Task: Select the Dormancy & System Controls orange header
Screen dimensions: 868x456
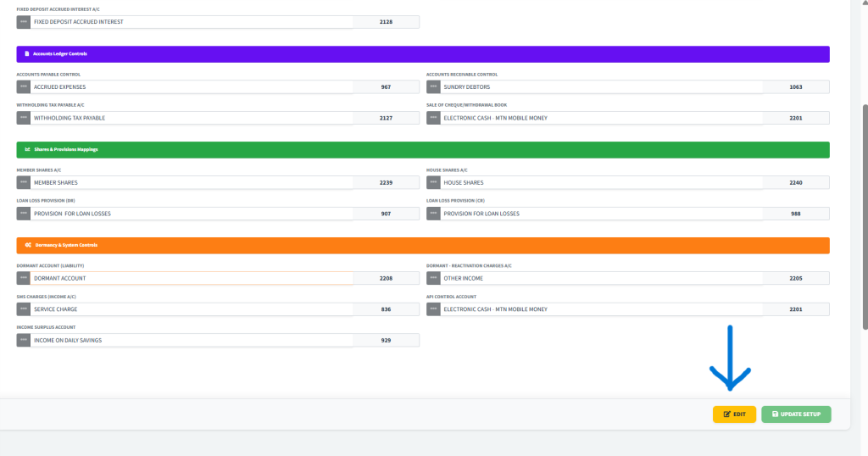Action: coord(422,245)
